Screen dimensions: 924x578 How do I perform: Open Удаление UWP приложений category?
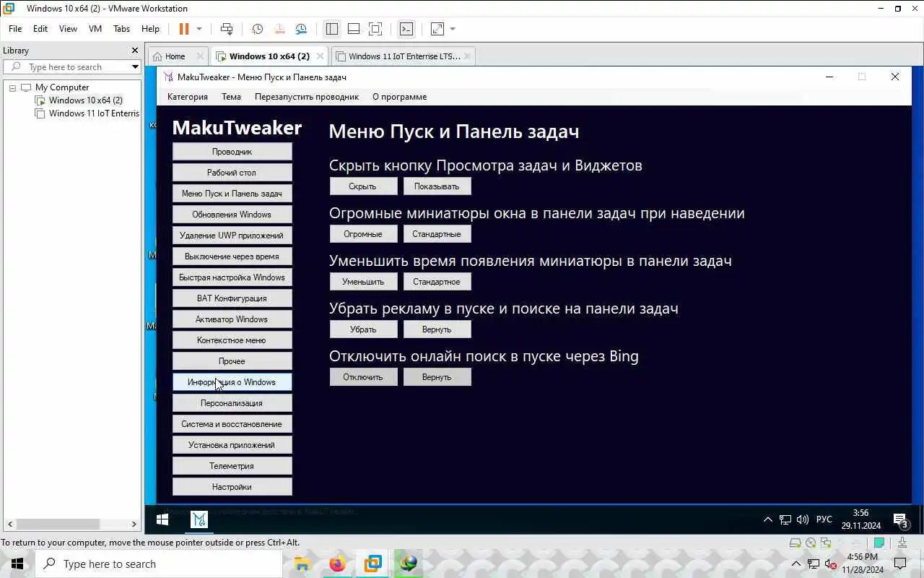click(232, 236)
